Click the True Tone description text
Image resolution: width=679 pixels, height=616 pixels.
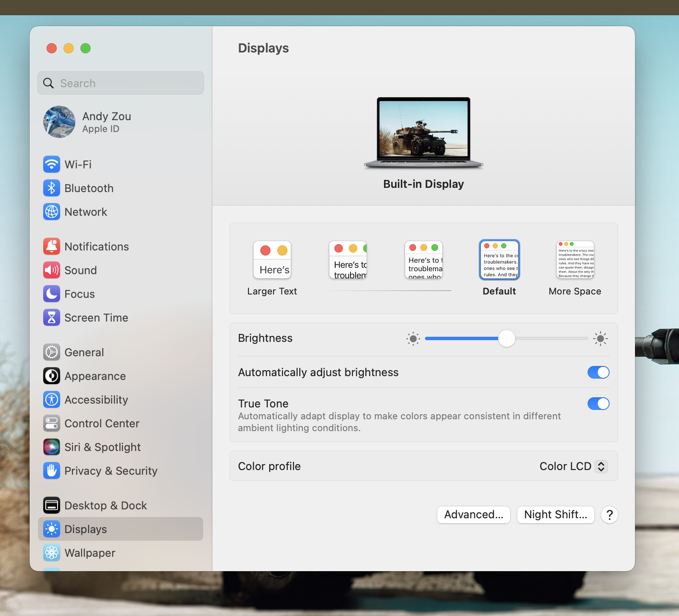(x=399, y=422)
